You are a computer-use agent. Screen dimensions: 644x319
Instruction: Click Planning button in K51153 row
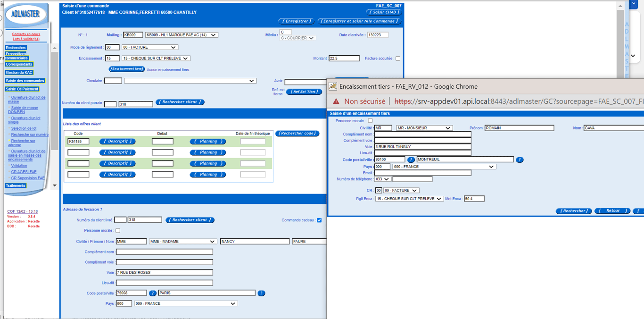click(208, 142)
